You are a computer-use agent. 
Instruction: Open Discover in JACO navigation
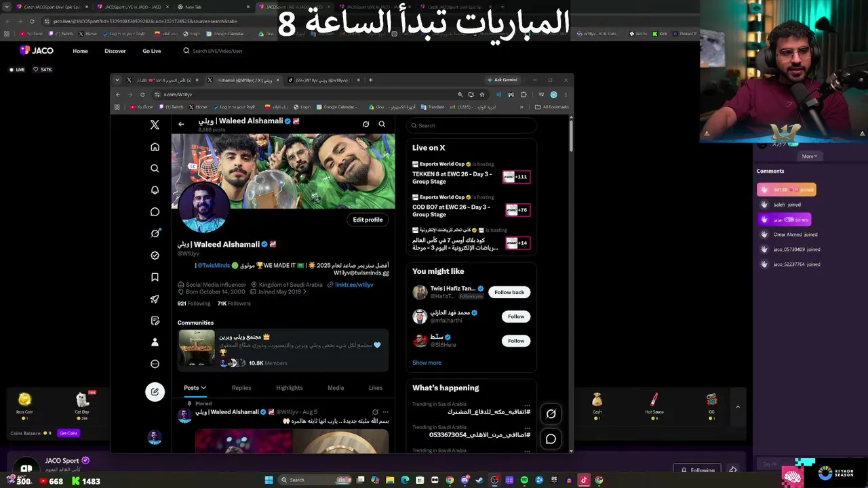[115, 51]
